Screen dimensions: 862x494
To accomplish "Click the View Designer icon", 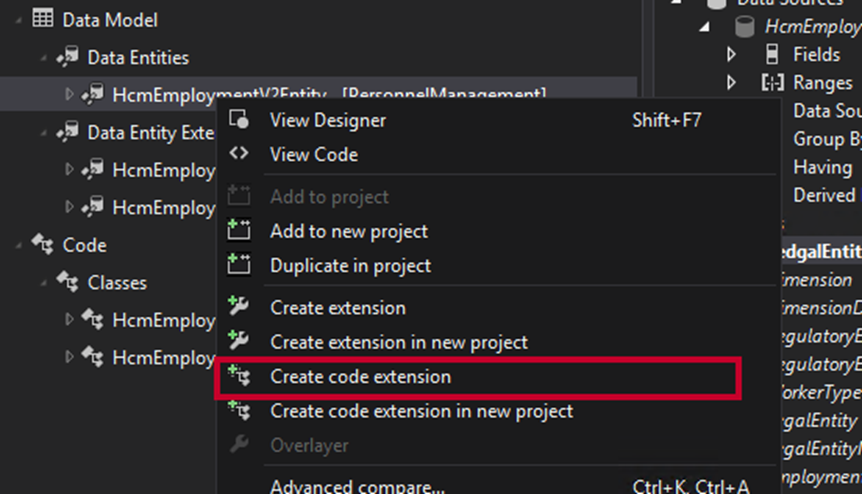I will pyautogui.click(x=239, y=120).
